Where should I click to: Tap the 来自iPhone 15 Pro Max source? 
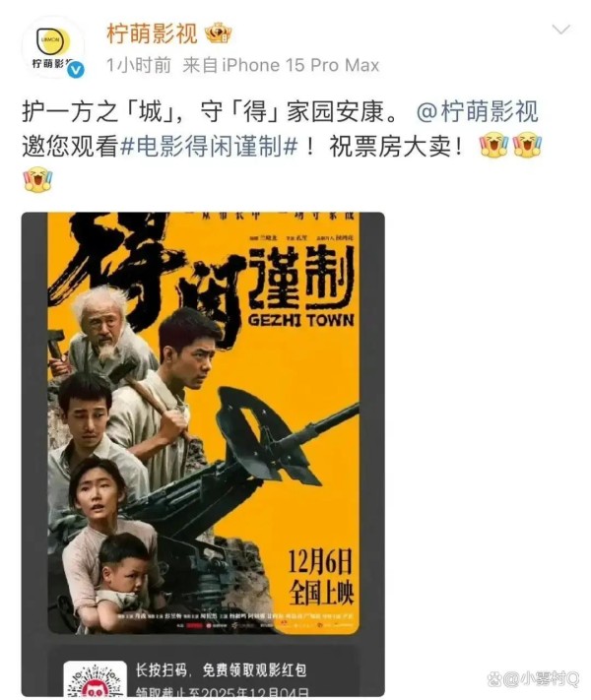pyautogui.click(x=281, y=66)
